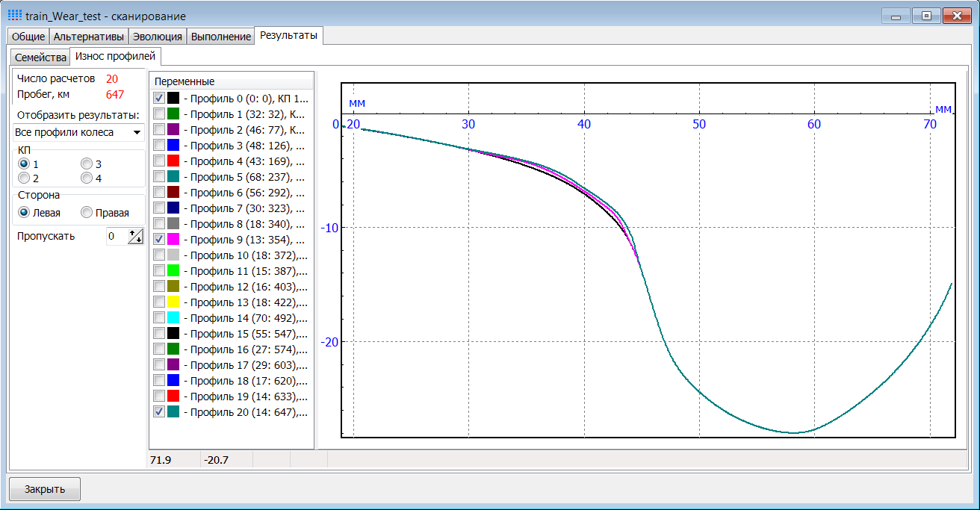
Task: Select the Профиль 18 (17: 620) row text
Action: 246,381
